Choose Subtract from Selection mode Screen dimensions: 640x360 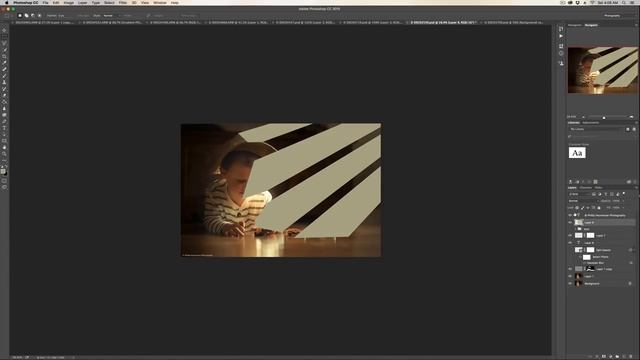33,16
